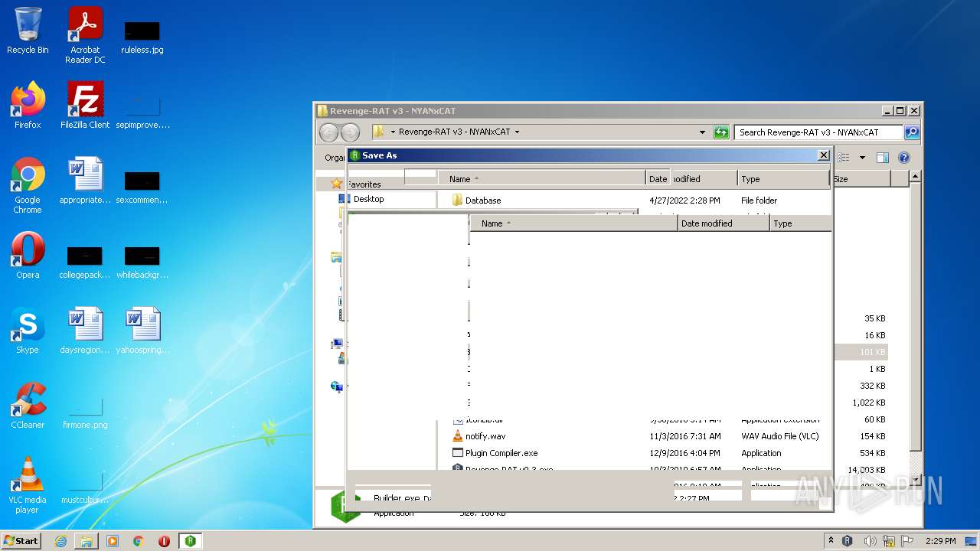Select the appropriate Word document icon
The image size is (980, 551).
pos(85,181)
